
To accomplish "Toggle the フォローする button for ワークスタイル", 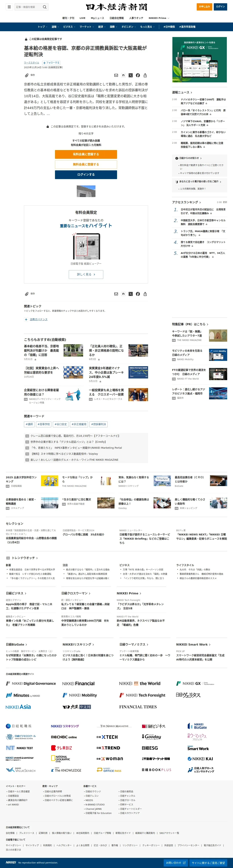I will tap(51, 63).
